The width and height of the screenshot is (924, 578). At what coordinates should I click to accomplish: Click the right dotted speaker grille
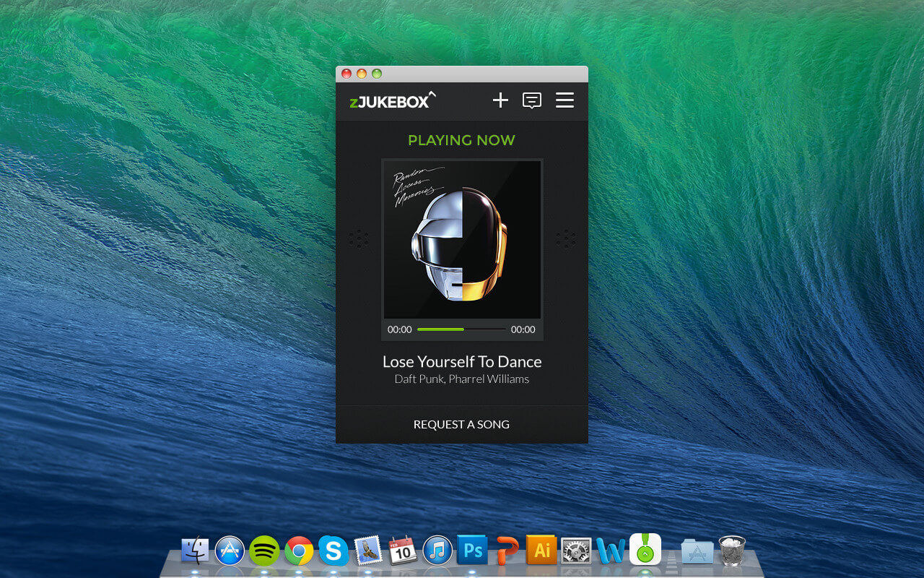click(566, 239)
